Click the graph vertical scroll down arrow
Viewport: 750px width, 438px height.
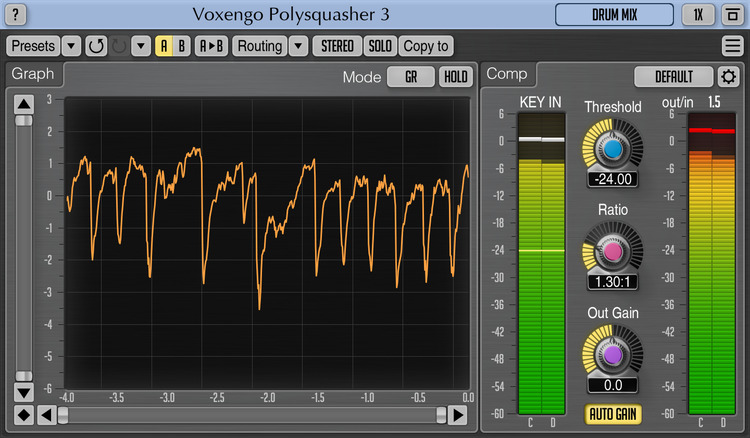[23, 393]
